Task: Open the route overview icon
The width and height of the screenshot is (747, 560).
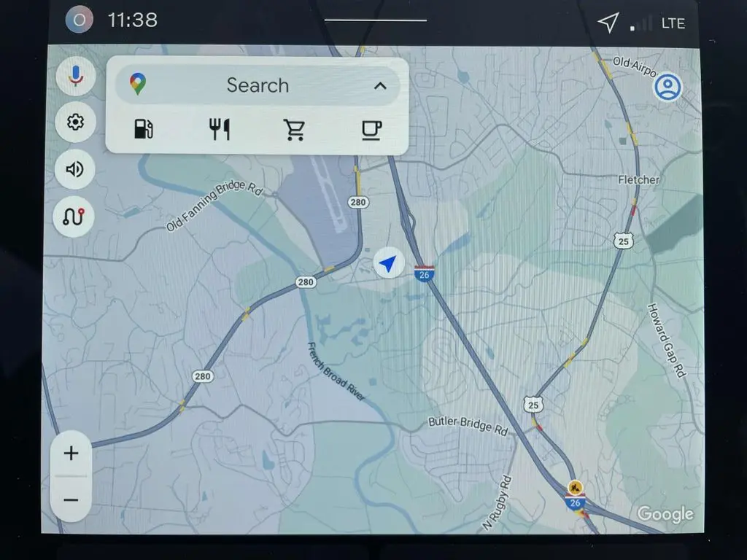Action: pos(74,217)
